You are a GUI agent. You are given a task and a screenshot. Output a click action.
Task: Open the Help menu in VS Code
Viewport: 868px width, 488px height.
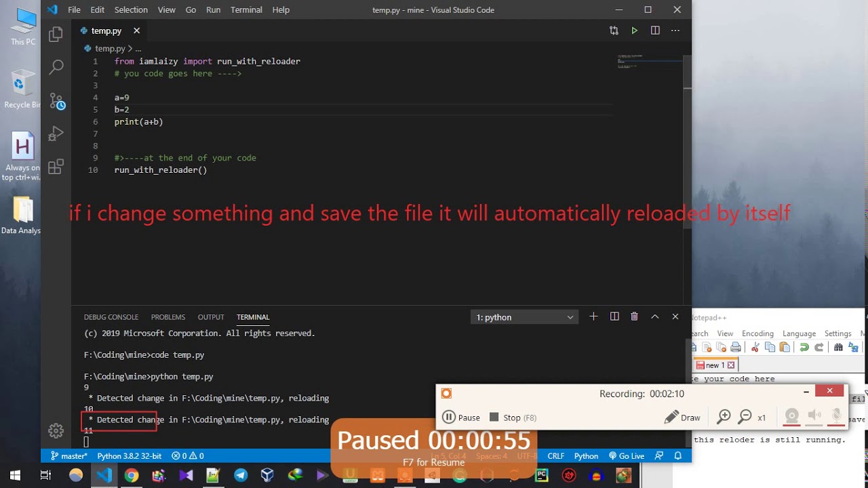[281, 9]
